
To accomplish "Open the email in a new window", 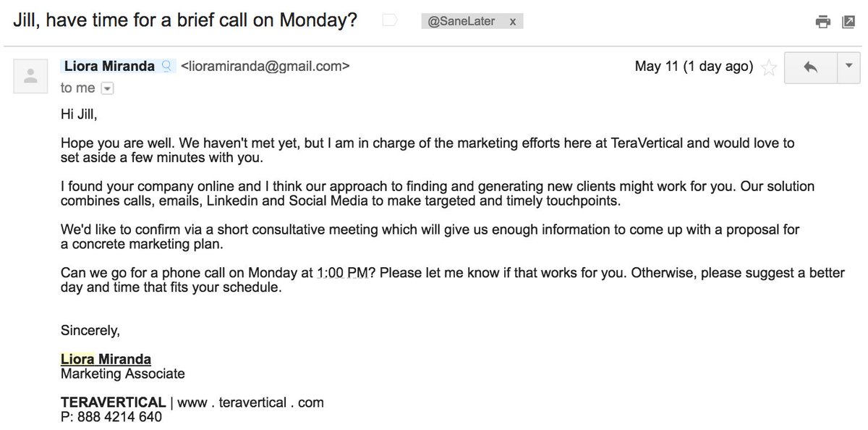I will coord(846,22).
